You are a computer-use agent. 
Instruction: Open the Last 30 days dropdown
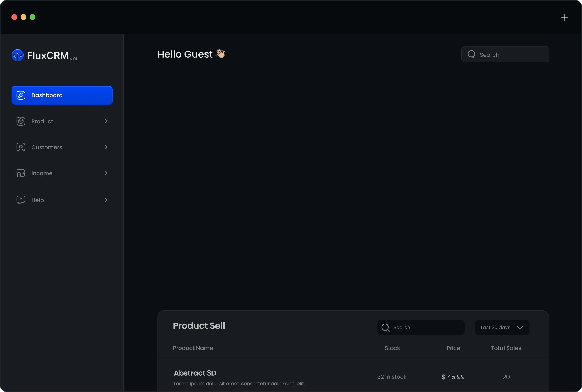pos(502,328)
